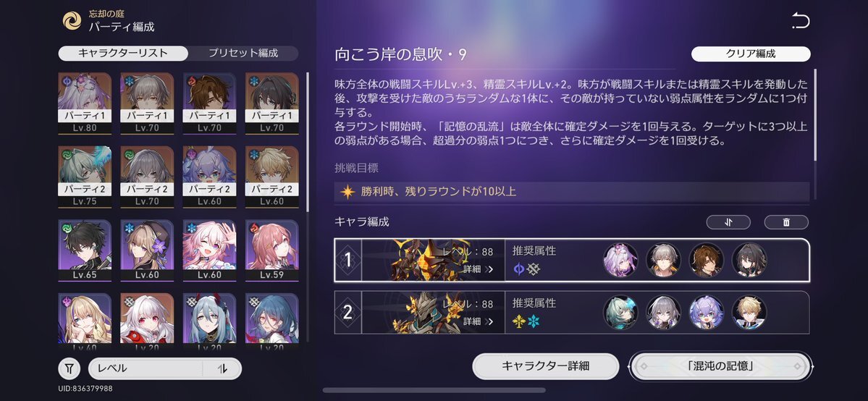Expand team 1 enemy 詳細 details

tap(479, 270)
